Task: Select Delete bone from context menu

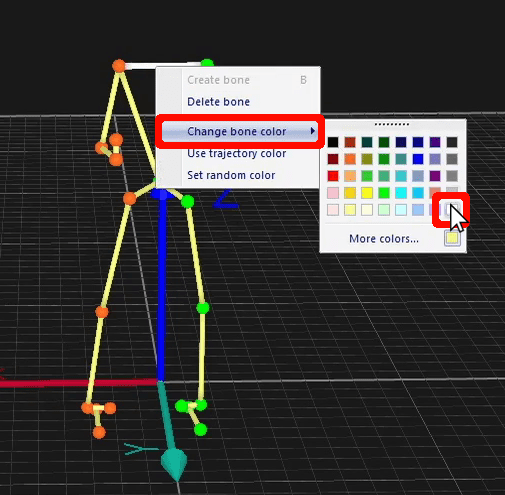Action: [218, 102]
